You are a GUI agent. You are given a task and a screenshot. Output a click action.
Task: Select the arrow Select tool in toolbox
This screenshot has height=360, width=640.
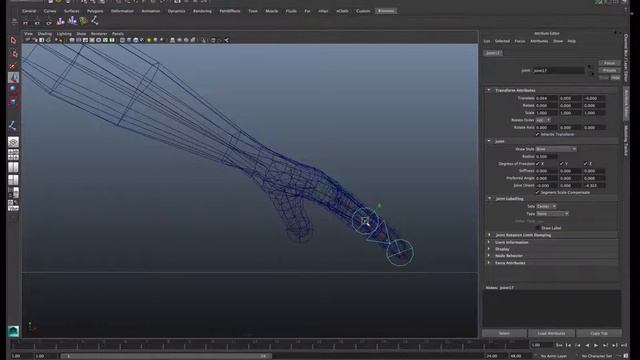tap(13, 40)
